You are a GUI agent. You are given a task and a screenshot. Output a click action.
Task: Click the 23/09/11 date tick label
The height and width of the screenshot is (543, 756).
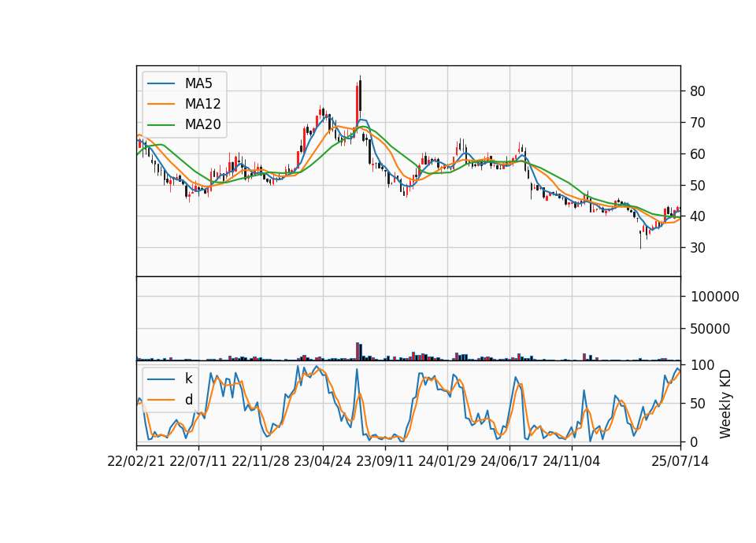click(385, 461)
